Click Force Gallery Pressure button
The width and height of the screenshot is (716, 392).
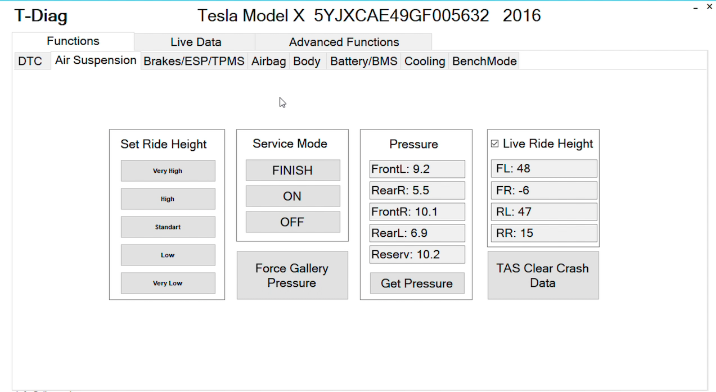(292, 275)
